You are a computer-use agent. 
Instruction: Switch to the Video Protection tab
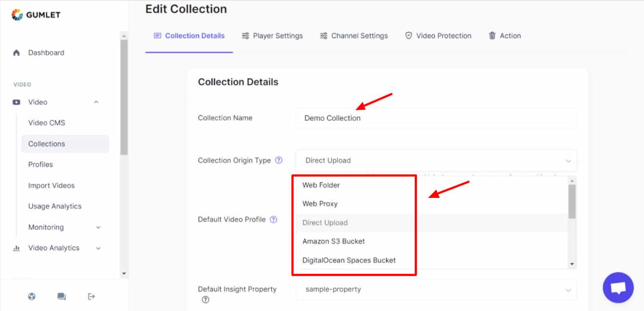coord(438,36)
